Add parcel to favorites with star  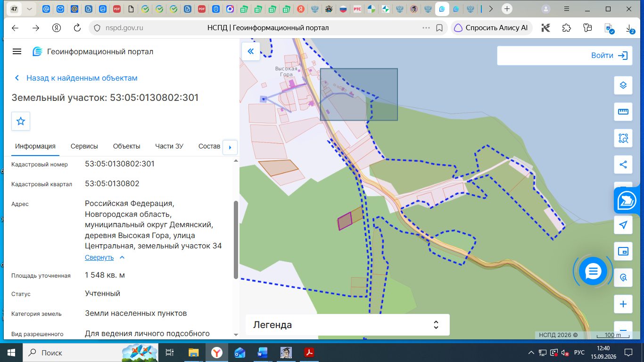[x=21, y=121]
